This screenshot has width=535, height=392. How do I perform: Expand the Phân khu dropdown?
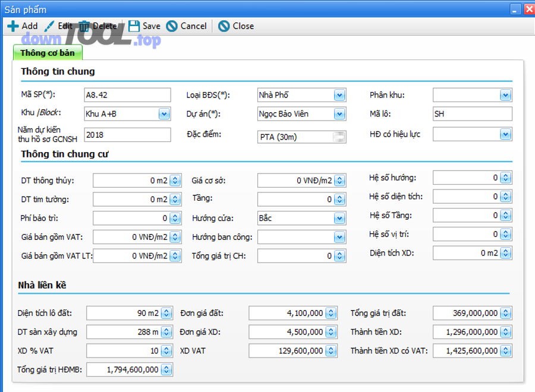pos(505,94)
